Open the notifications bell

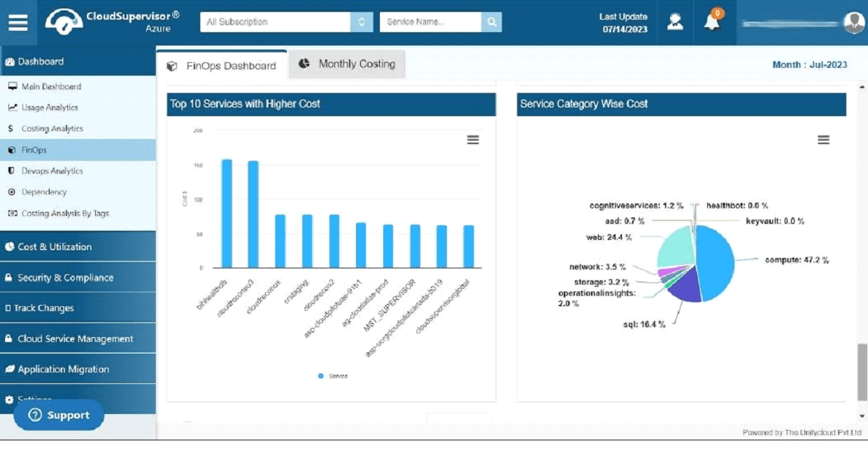712,22
